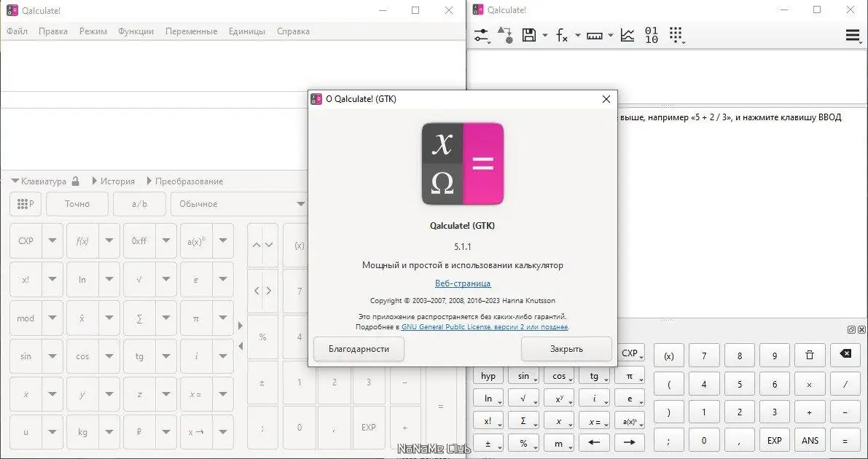Click the grid P keypad button in left window
Screen dimensions: 868x459
26,204
